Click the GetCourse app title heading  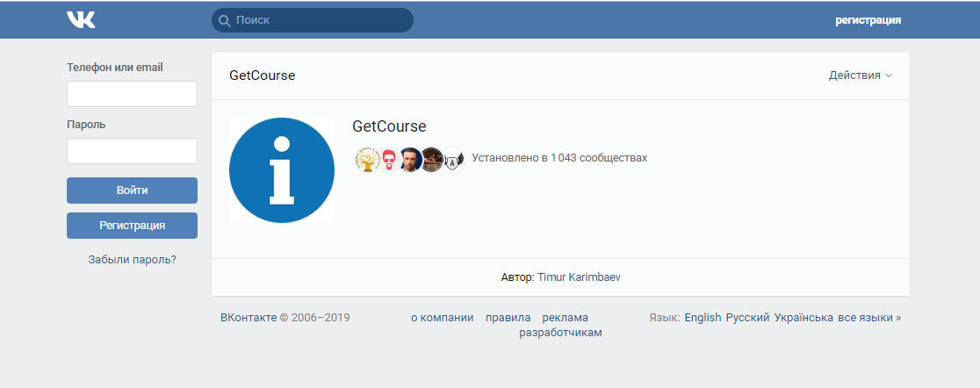[389, 126]
